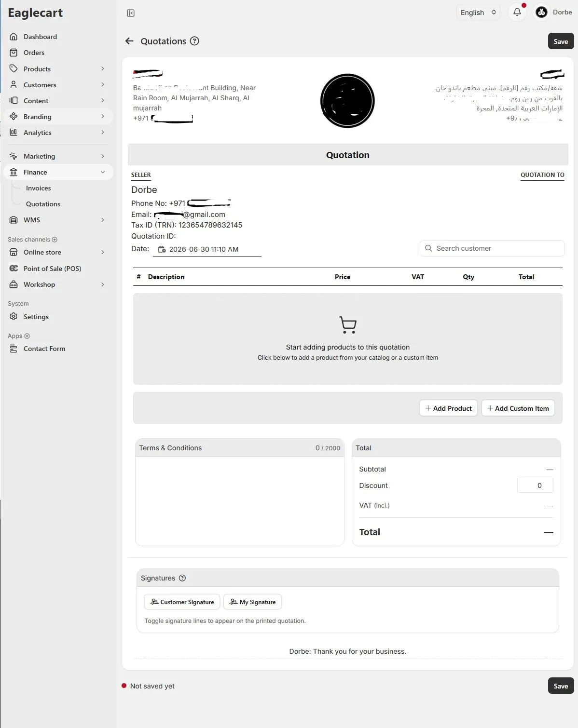Click the Products tag icon
Screen dimensions: 578x728
14,68
